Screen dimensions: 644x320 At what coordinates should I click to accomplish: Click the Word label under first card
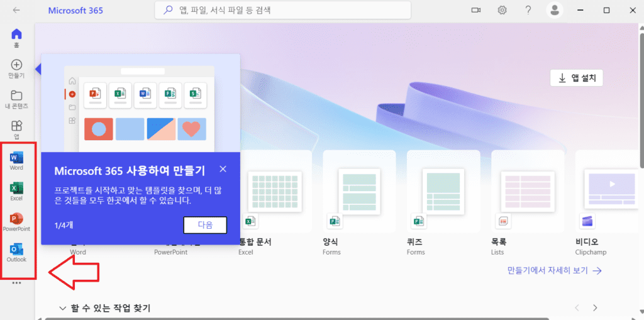pyautogui.click(x=78, y=252)
